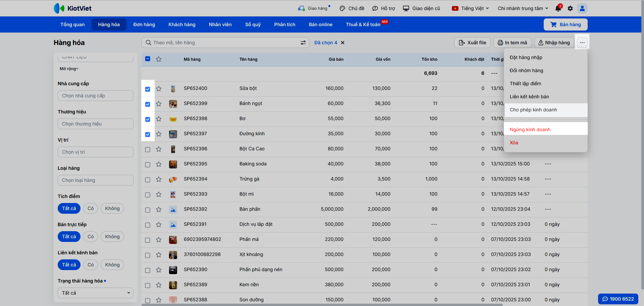Open the Bánh ngọt product thumbnail
This screenshot has width=644, height=306.
tap(173, 104)
